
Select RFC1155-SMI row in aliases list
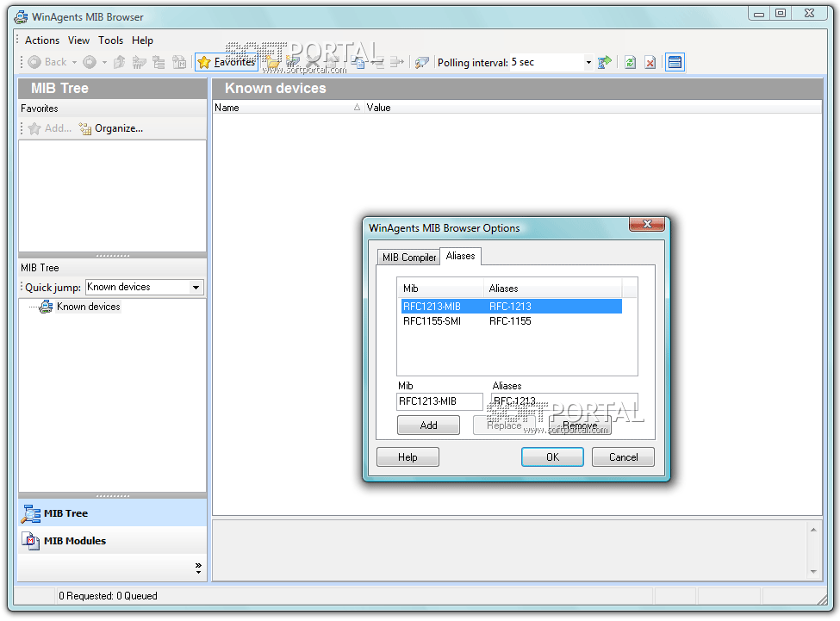[511, 321]
